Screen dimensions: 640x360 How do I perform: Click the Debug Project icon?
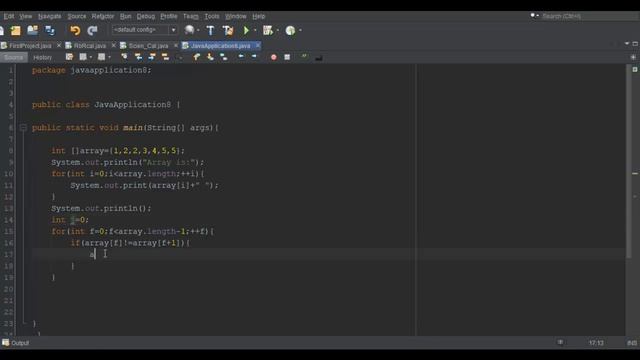[268, 31]
